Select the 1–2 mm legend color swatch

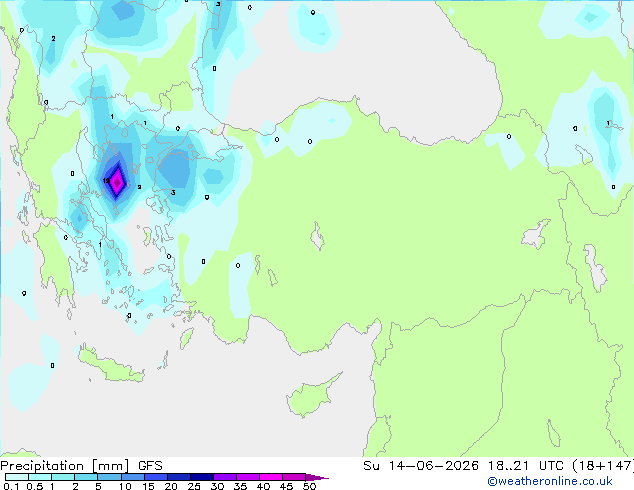click(x=63, y=477)
